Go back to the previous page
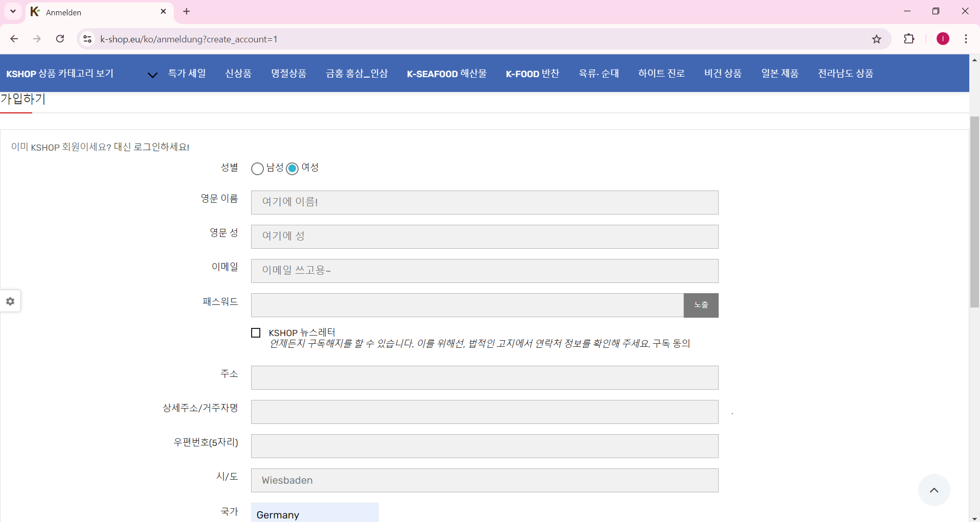980x522 pixels. (14, 39)
